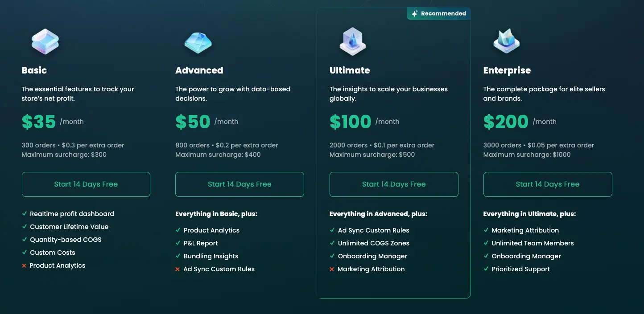The height and width of the screenshot is (314, 644).
Task: Click the red X beside Ad Sync Custom Rules
Action: click(178, 269)
